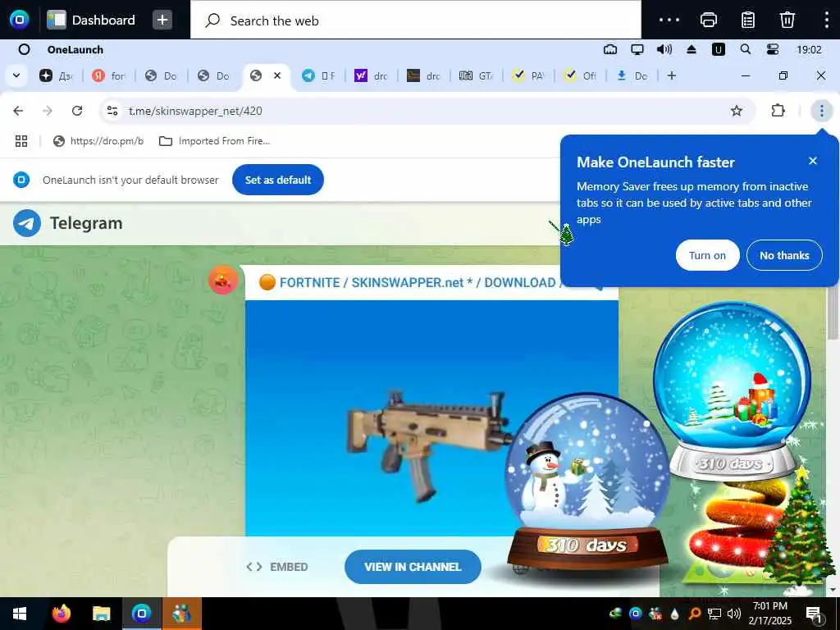Viewport: 840px width, 630px height.
Task: Click the toggle switches icon in panel bar
Action: (773, 50)
